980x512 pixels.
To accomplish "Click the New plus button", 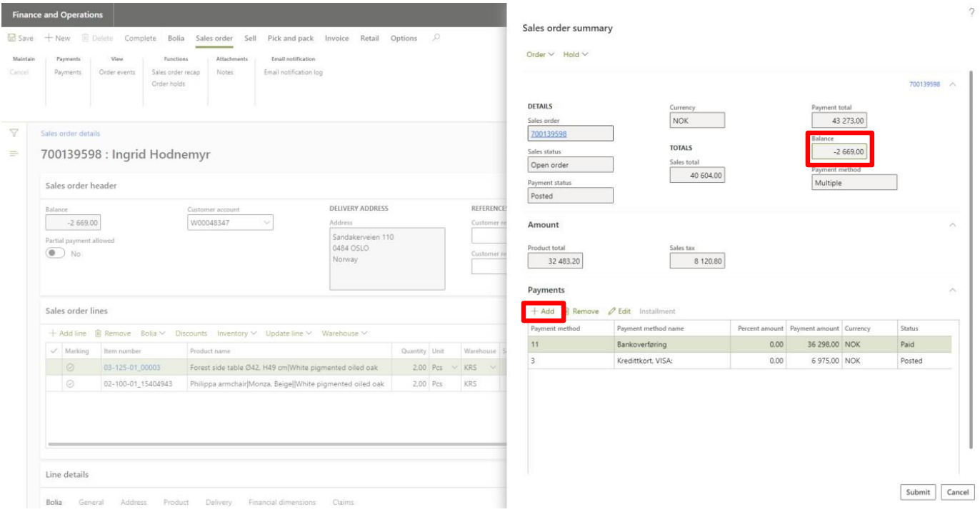I will pos(57,39).
